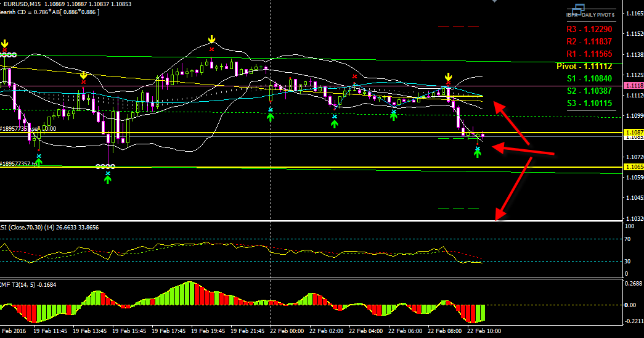Screen dimensions: 644x338
Task: Click the pink 1.1118 price tag
Action: click(x=634, y=85)
